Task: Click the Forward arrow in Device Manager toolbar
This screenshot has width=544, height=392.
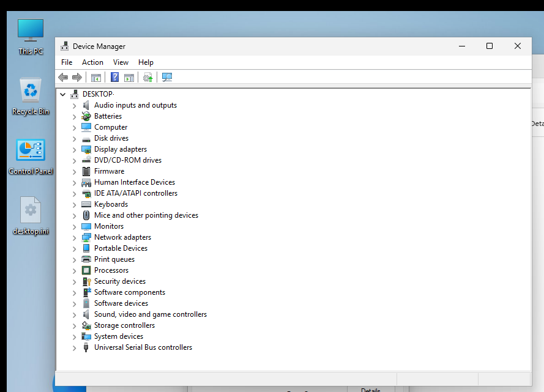Action: click(77, 77)
